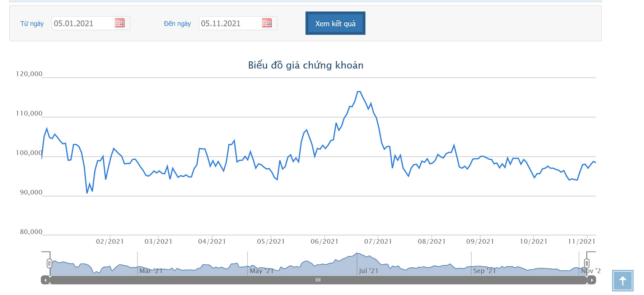
Task: Click the right range handle of navigator
Action: (587, 263)
